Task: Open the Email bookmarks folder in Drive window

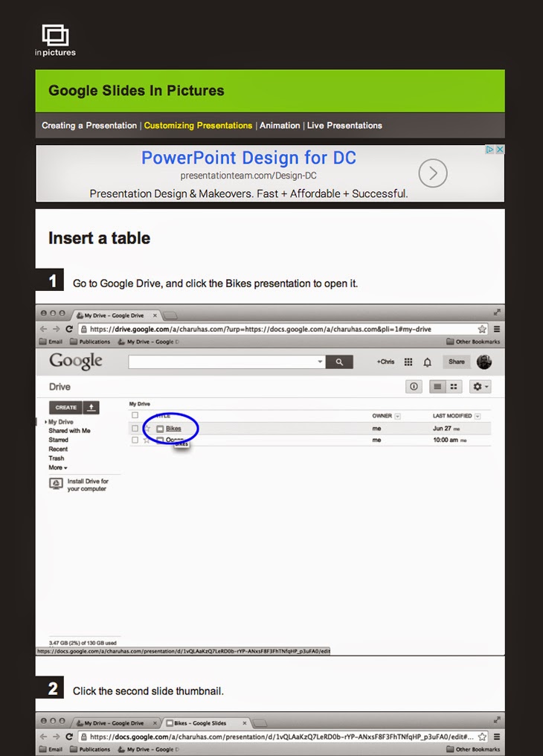Action: click(x=51, y=342)
